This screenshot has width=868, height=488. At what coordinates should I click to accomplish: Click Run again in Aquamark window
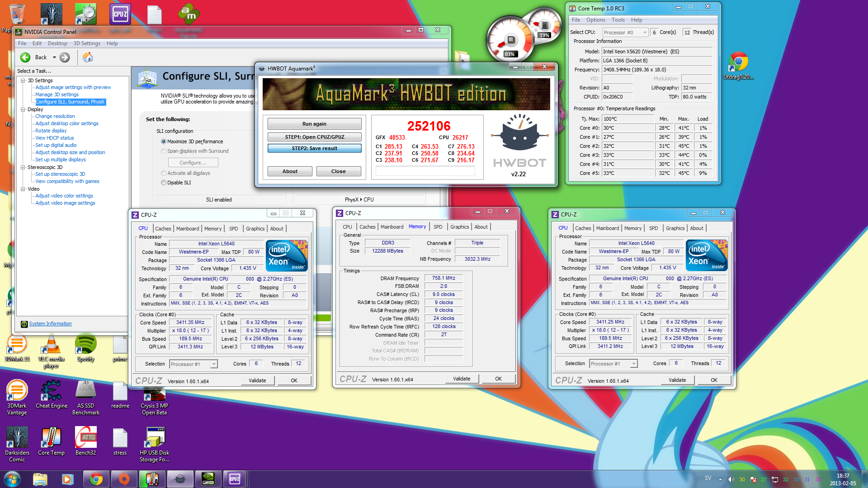point(314,124)
